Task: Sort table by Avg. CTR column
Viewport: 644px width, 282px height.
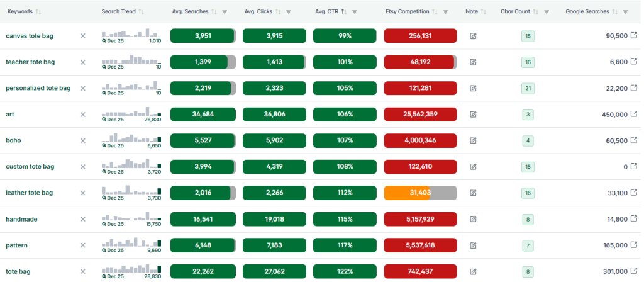Action: click(x=344, y=12)
